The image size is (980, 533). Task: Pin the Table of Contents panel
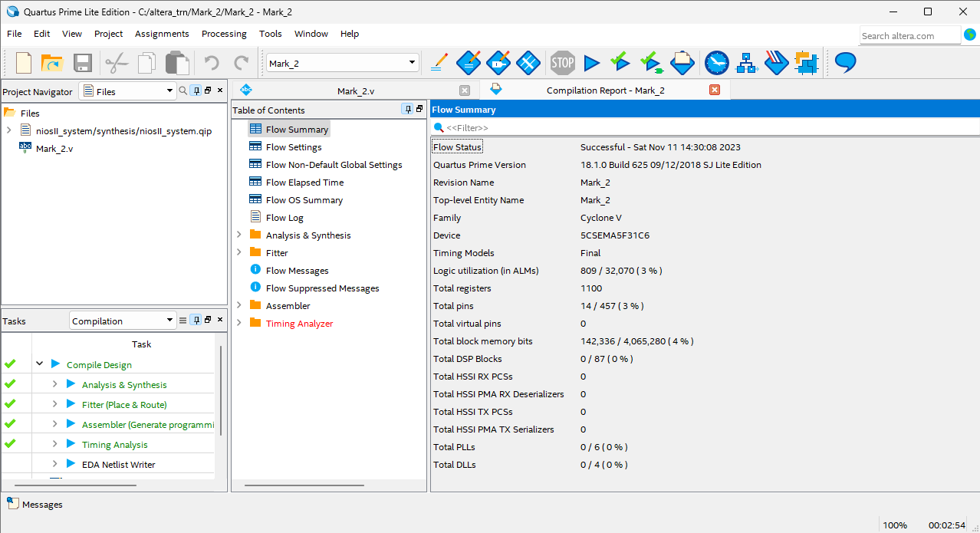pyautogui.click(x=407, y=109)
